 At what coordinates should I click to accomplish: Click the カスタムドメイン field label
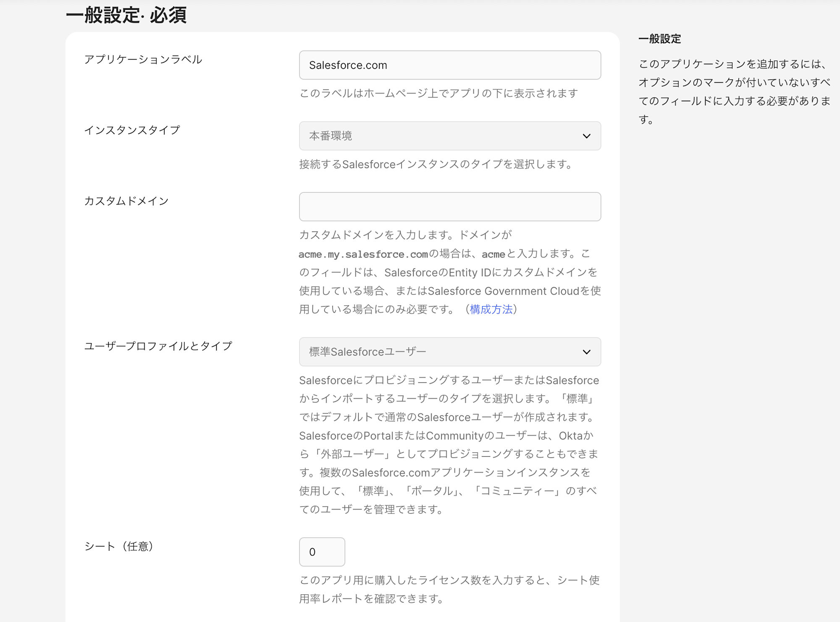[126, 201]
